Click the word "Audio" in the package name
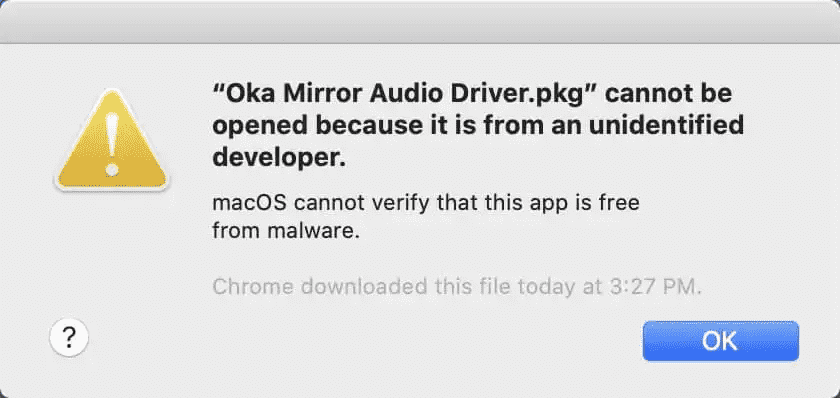 (x=410, y=94)
